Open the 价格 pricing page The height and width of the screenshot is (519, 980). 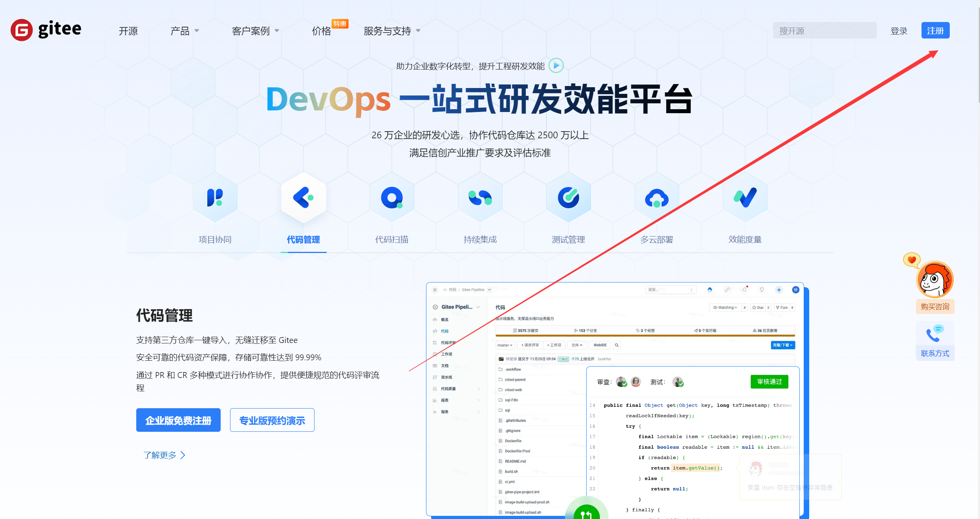click(322, 31)
